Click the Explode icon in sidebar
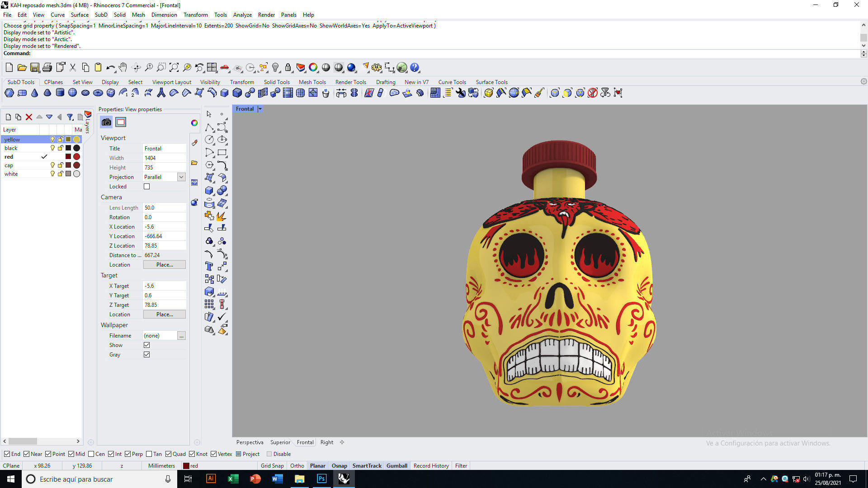Image resolution: width=868 pixels, height=488 pixels. pos(222,216)
